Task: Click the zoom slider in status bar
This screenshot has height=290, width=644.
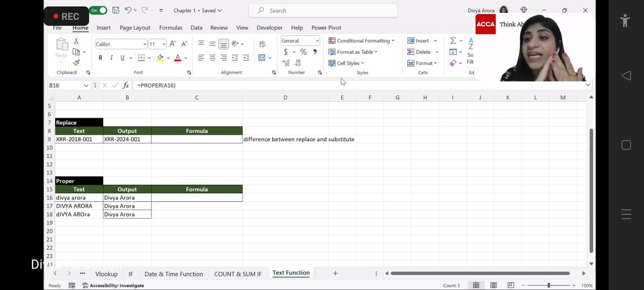Action: tap(548, 286)
